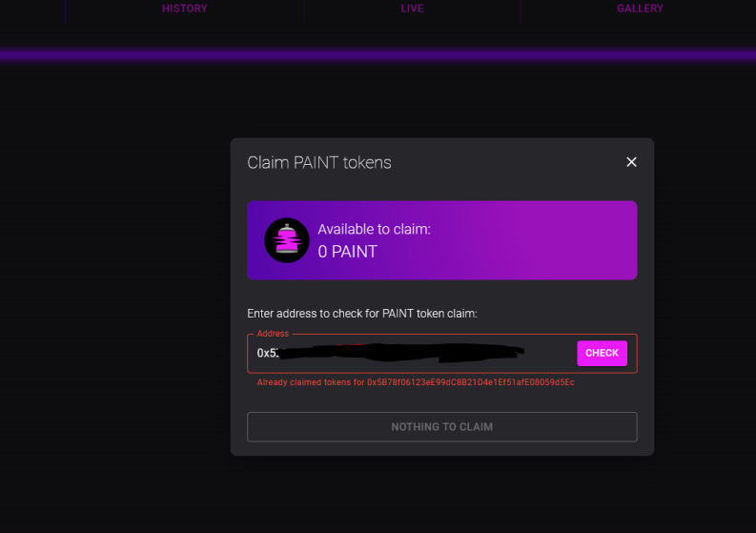Click the glowing purple divider bar
The height and width of the screenshot is (533, 756).
coord(378,54)
